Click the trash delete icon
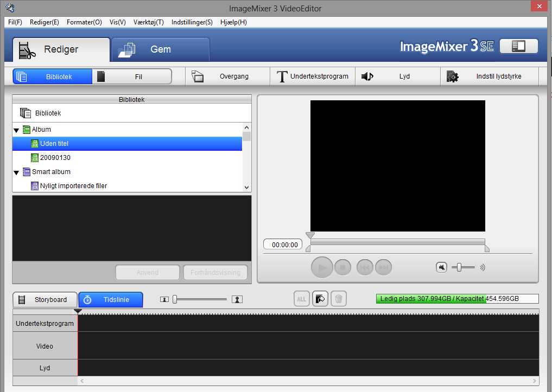This screenshot has width=552, height=392. click(338, 299)
